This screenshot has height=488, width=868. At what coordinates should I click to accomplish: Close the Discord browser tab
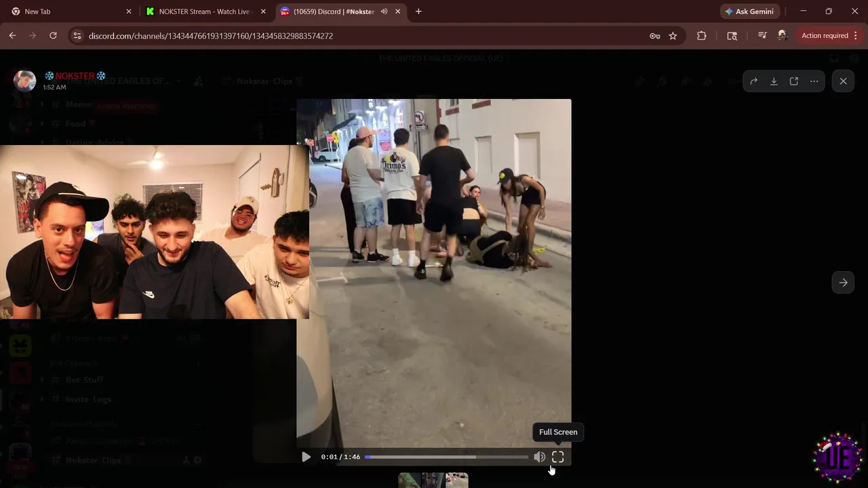tap(397, 12)
